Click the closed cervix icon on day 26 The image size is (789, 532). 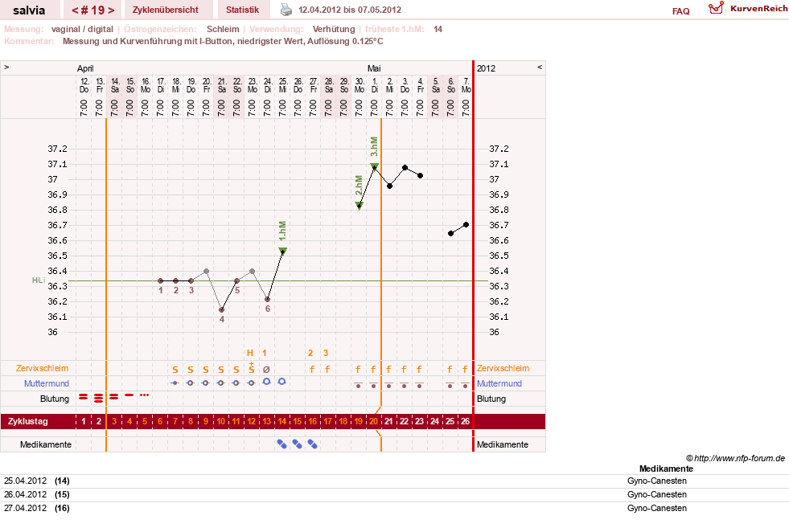tap(465, 385)
